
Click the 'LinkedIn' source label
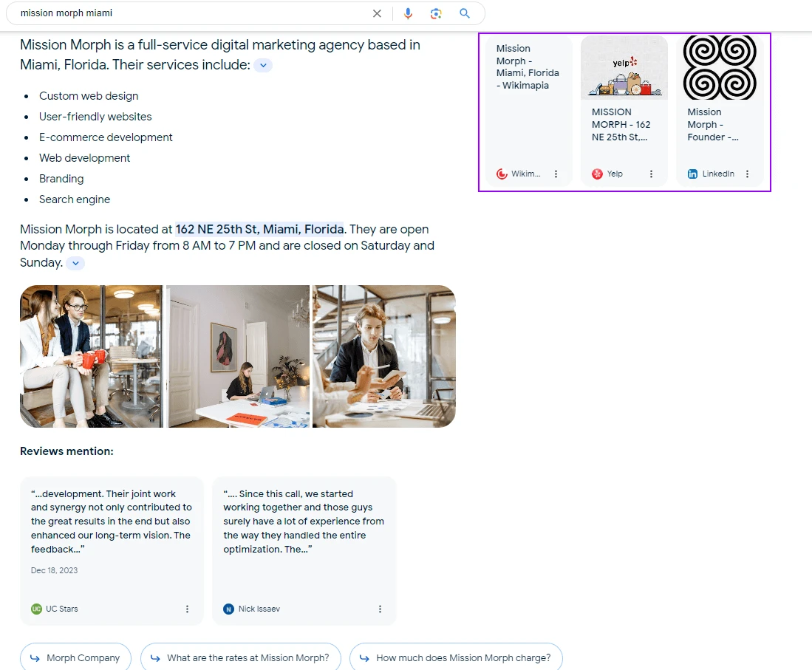718,174
